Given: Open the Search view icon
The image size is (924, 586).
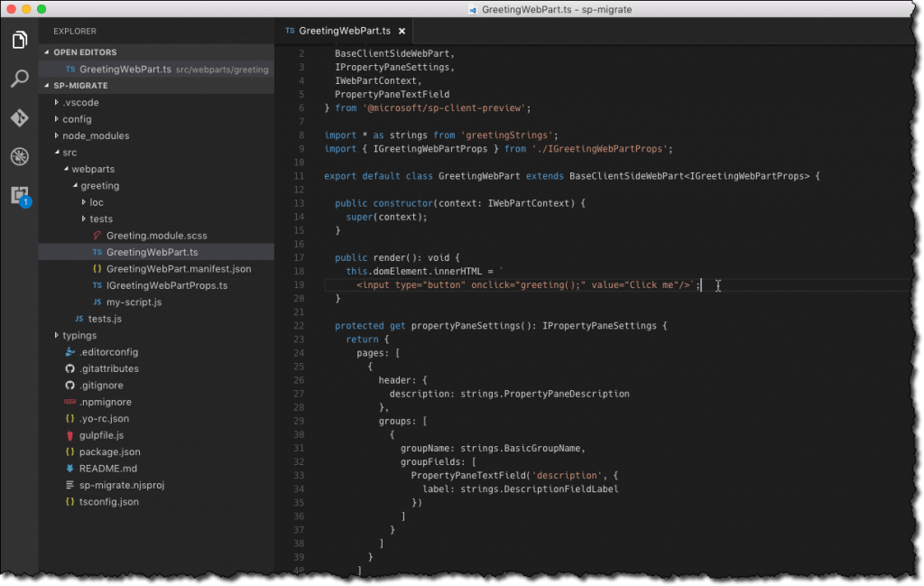Looking at the screenshot, I should pos(19,78).
